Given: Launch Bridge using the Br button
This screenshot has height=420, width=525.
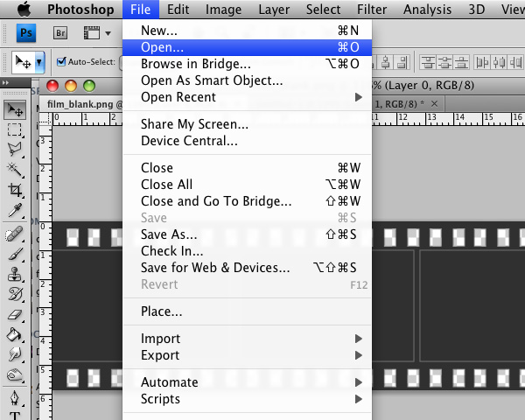Looking at the screenshot, I should coord(59,33).
